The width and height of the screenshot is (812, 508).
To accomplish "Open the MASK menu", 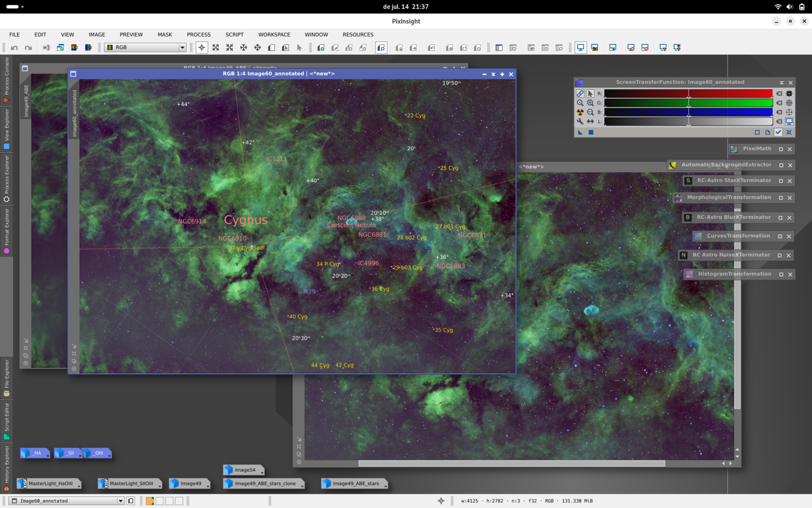I will tap(165, 34).
